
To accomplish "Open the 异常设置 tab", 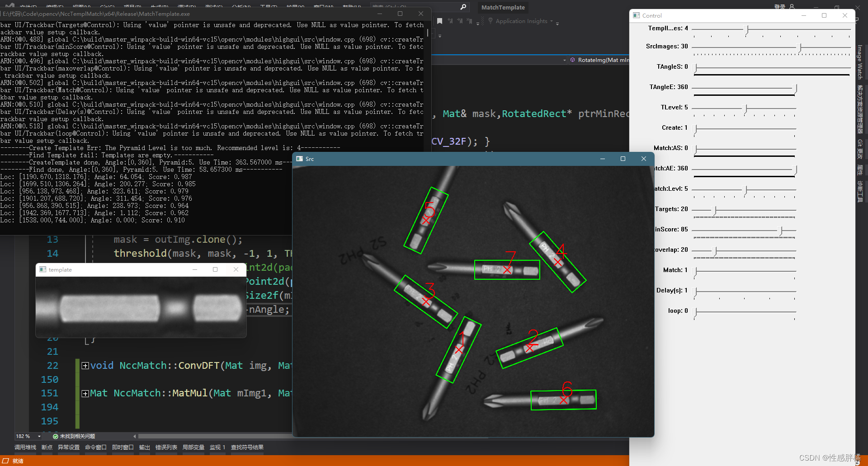I will tap(69, 447).
